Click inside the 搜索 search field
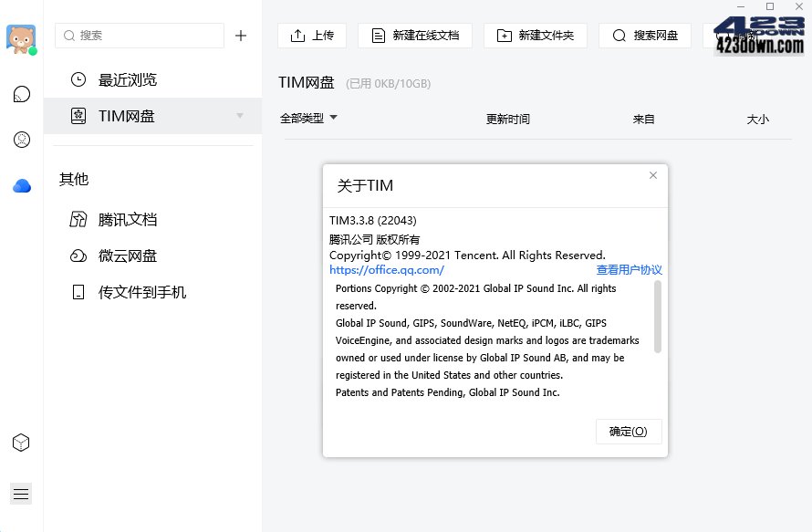This screenshot has width=812, height=532. pos(139,36)
